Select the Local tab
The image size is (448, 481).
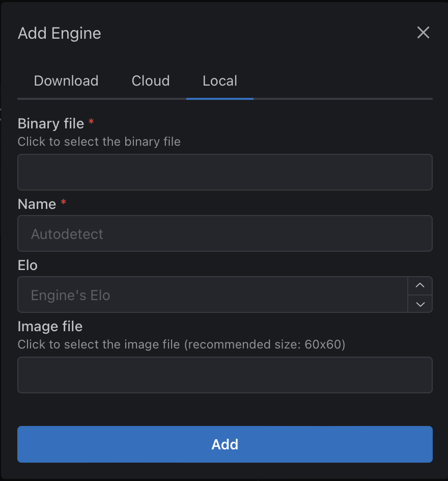[219, 81]
